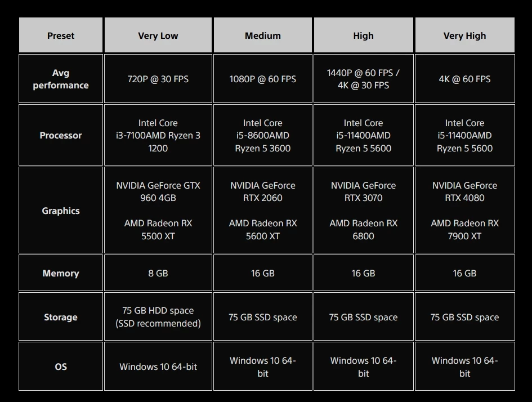Click the Memory row label
Image resolution: width=532 pixels, height=402 pixels.
(61, 273)
